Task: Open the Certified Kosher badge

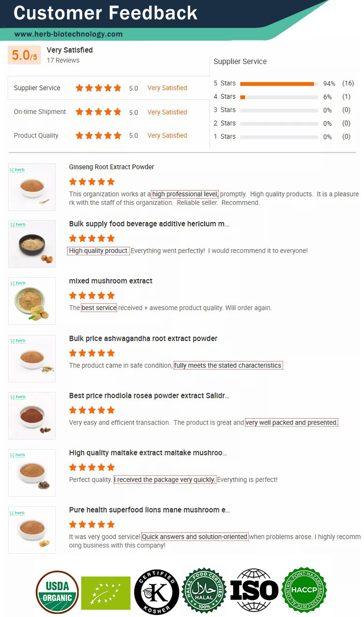Action: pos(156,592)
